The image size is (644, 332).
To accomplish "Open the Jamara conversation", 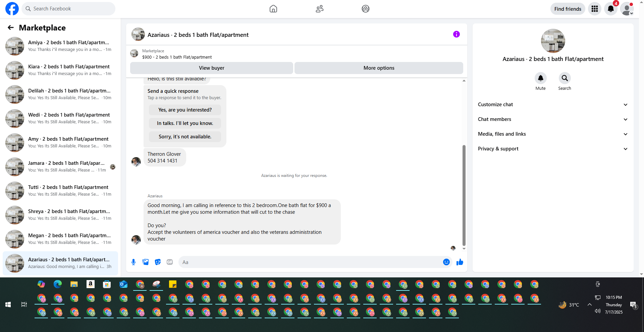I will click(60, 167).
